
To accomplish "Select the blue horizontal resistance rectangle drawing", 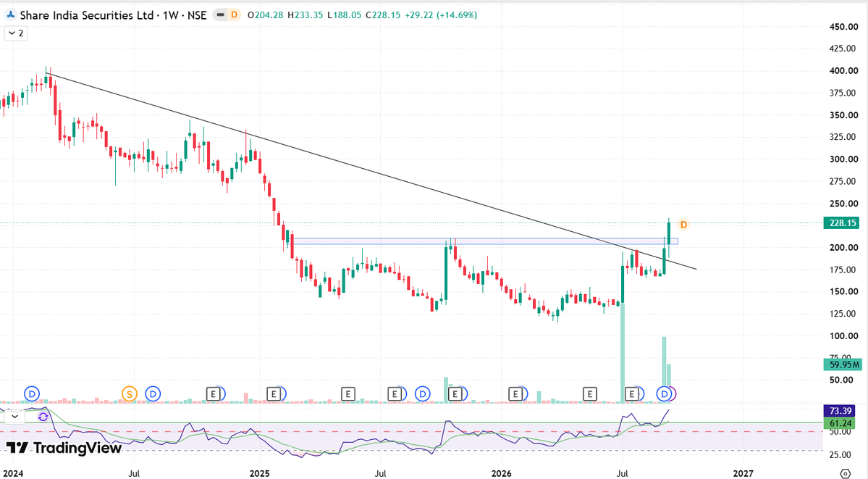I will (484, 241).
